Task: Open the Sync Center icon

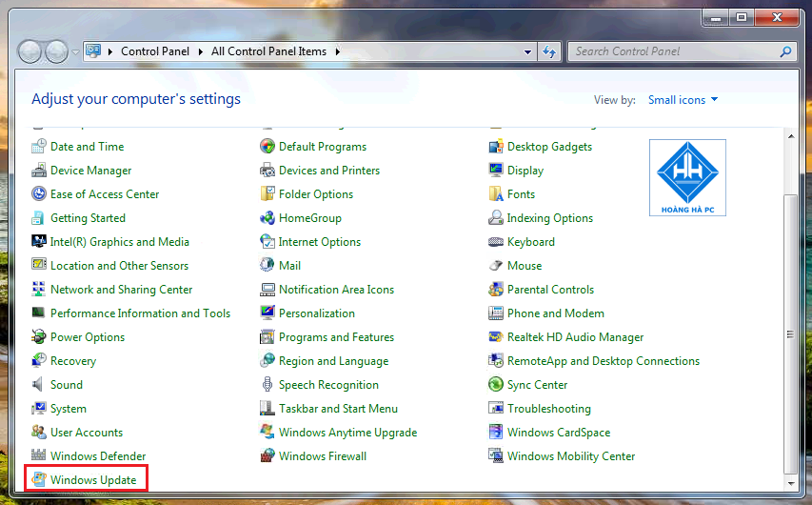Action: [496, 385]
